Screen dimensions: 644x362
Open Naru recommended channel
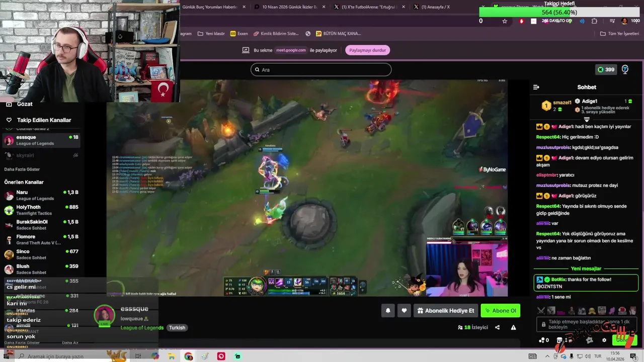coord(41,195)
